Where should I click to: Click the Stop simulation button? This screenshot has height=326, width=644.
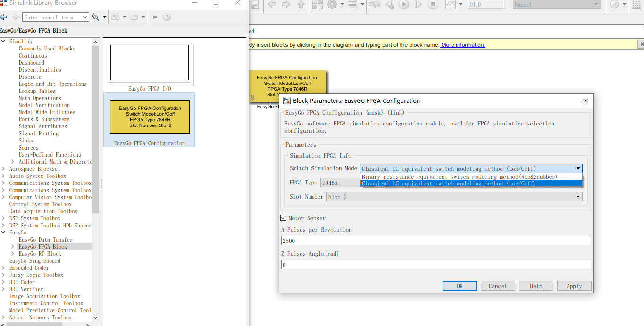pyautogui.click(x=433, y=5)
